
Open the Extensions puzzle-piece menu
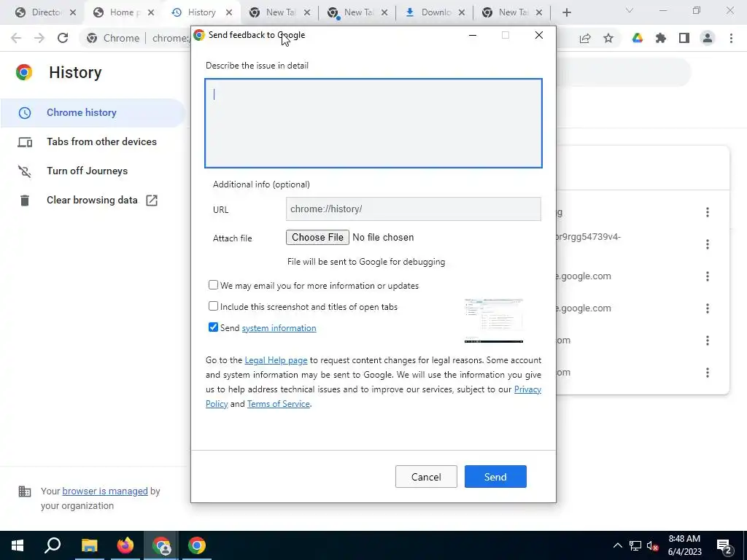coord(661,38)
